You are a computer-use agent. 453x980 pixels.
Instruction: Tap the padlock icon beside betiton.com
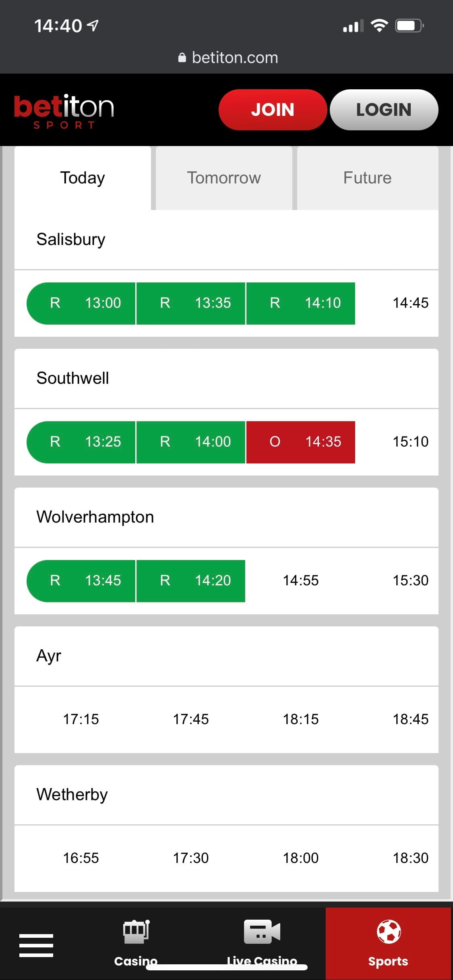click(182, 58)
